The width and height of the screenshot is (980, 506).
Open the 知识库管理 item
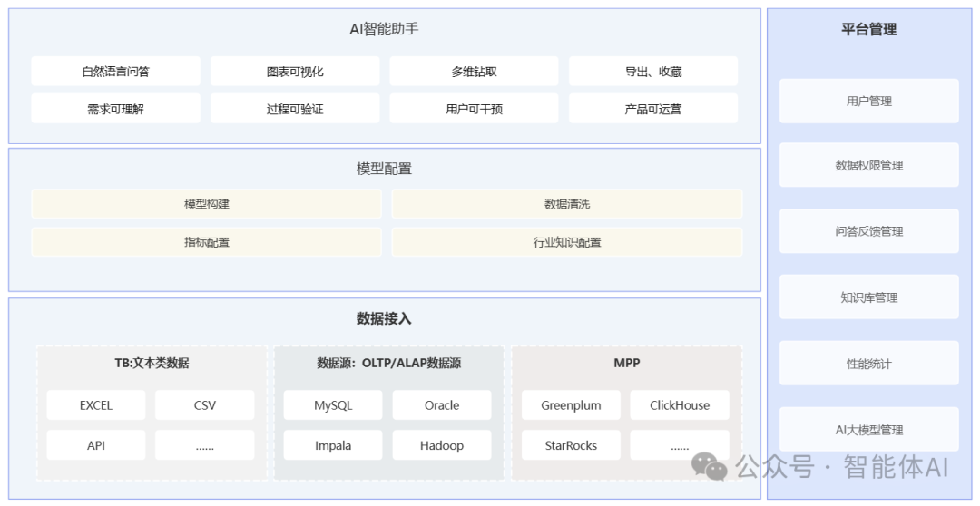pos(868,297)
